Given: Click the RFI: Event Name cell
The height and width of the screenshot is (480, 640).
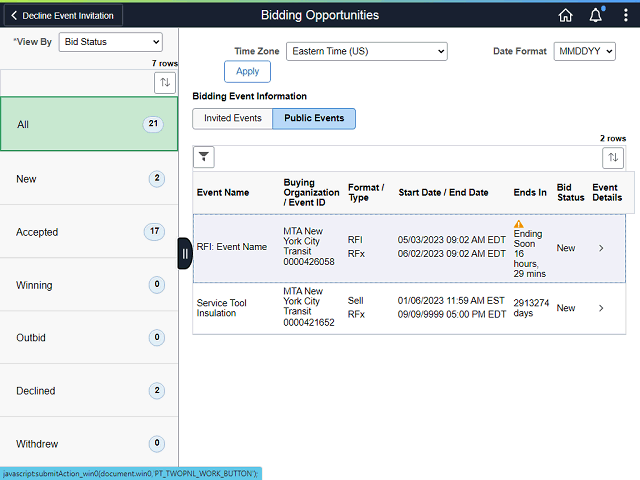Looking at the screenshot, I should (232, 247).
